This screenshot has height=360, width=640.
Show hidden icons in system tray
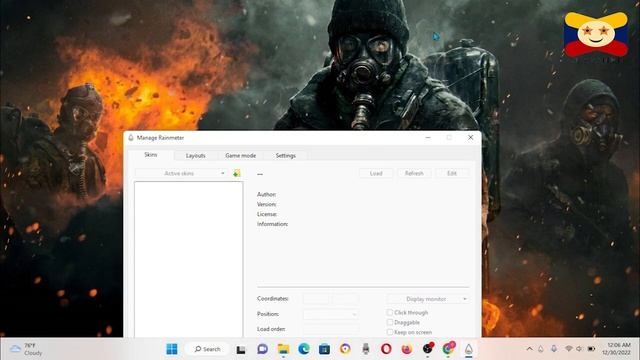[529, 349]
